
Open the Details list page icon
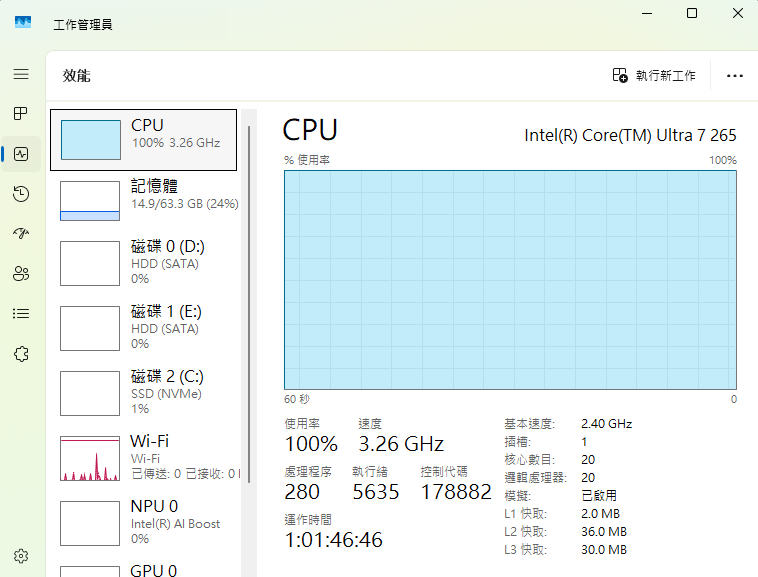point(21,314)
